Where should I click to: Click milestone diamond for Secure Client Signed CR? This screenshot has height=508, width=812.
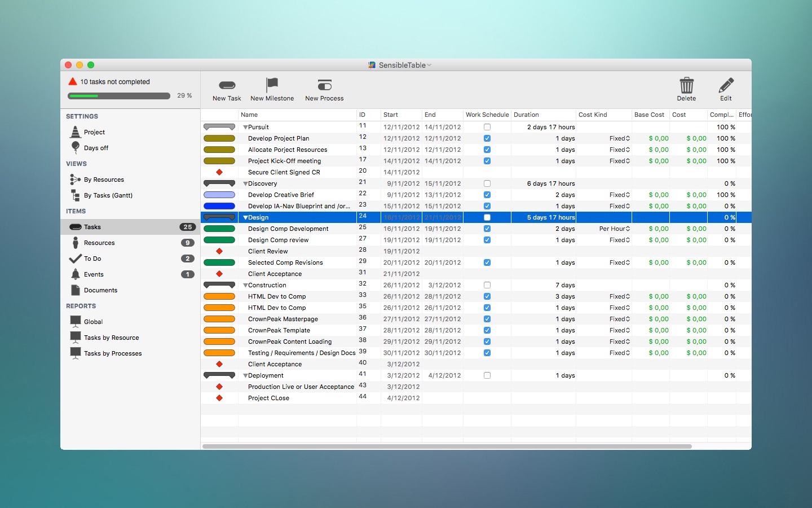pyautogui.click(x=219, y=172)
